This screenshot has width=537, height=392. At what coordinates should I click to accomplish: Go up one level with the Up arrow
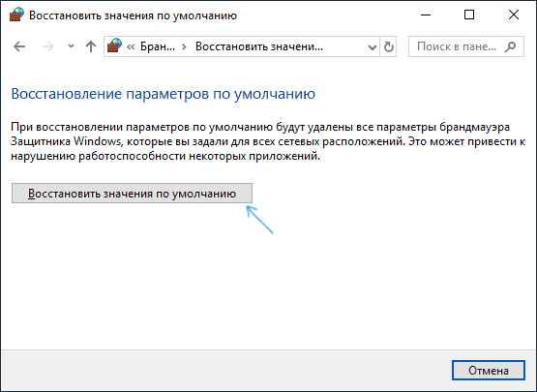coord(91,46)
